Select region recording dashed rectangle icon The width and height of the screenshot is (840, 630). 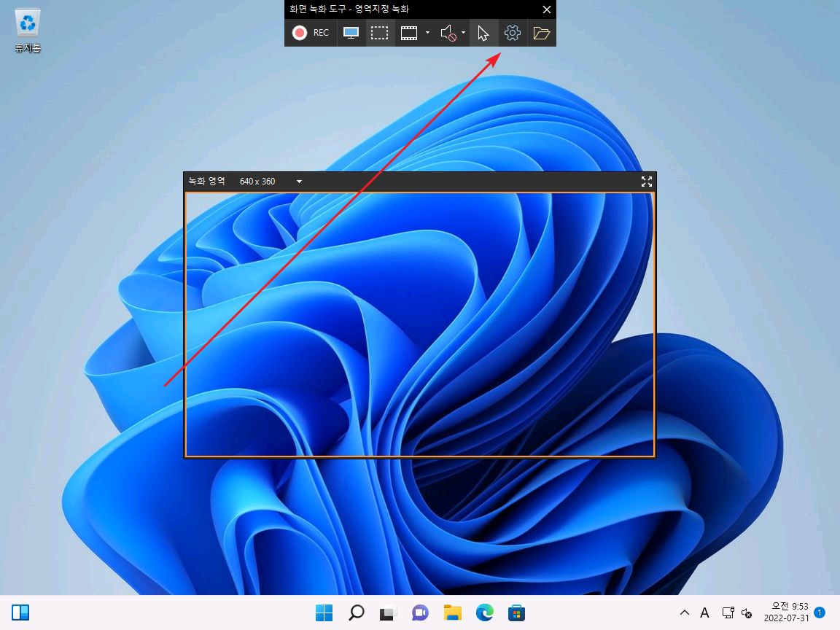380,33
